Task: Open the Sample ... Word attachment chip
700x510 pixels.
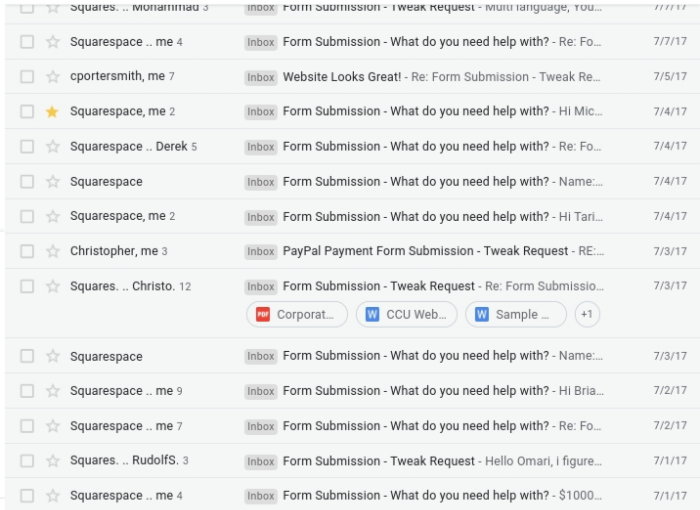Action: (x=516, y=314)
